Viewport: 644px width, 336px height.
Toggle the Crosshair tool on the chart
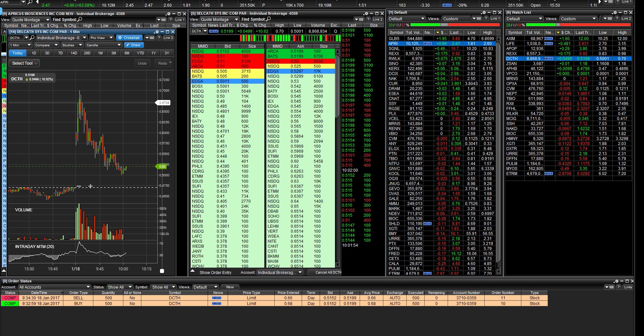pyautogui.click(x=129, y=38)
